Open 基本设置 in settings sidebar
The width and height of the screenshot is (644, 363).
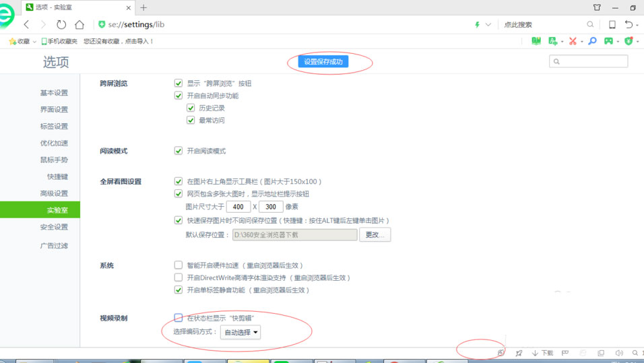coord(54,93)
